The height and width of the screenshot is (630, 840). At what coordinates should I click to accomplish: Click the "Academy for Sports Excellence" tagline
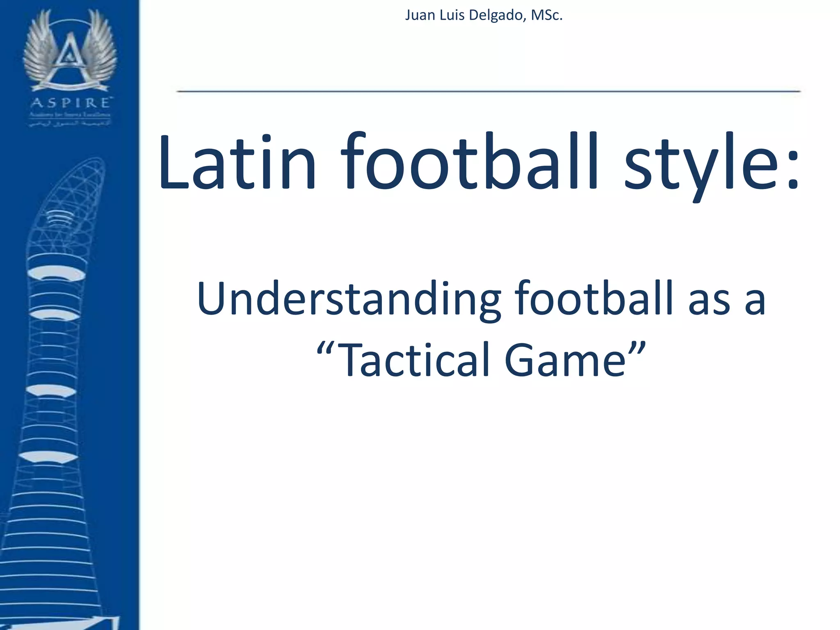(70, 115)
